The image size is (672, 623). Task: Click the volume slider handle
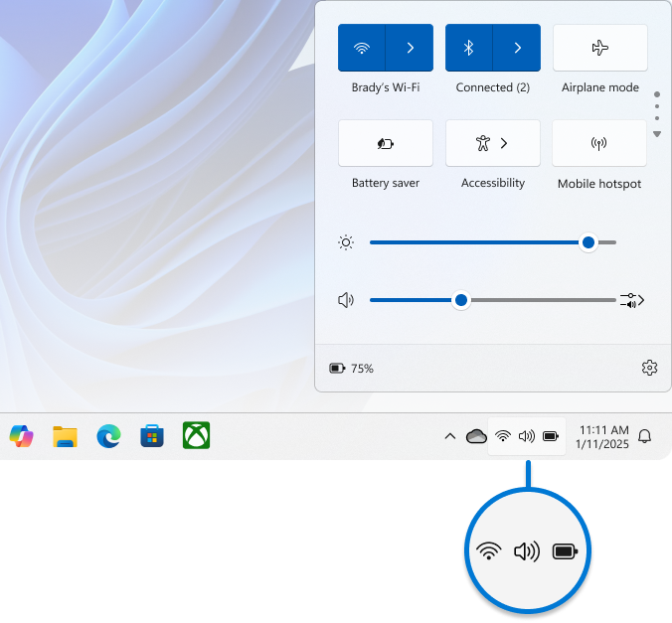coord(461,300)
